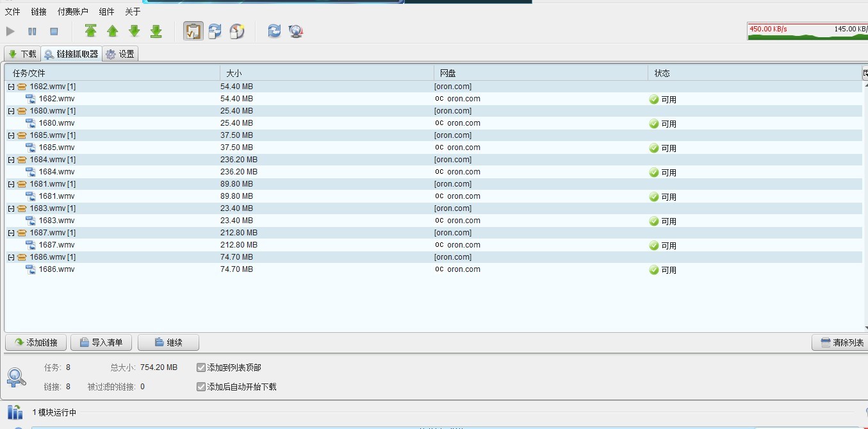Click the blue refresh update icon
The width and height of the screenshot is (868, 429).
point(274,31)
